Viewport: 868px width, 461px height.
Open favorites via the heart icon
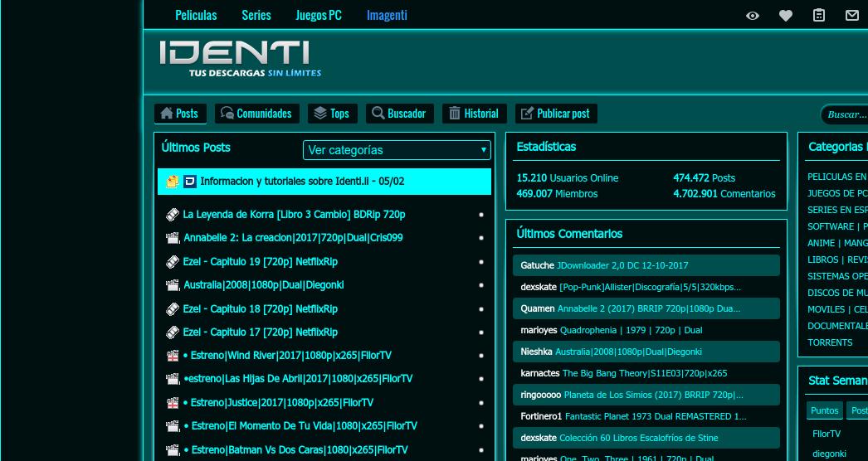coord(786,16)
